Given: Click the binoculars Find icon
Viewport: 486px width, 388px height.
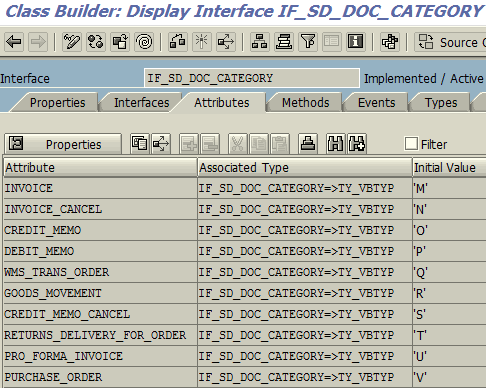Looking at the screenshot, I should pos(336,144).
